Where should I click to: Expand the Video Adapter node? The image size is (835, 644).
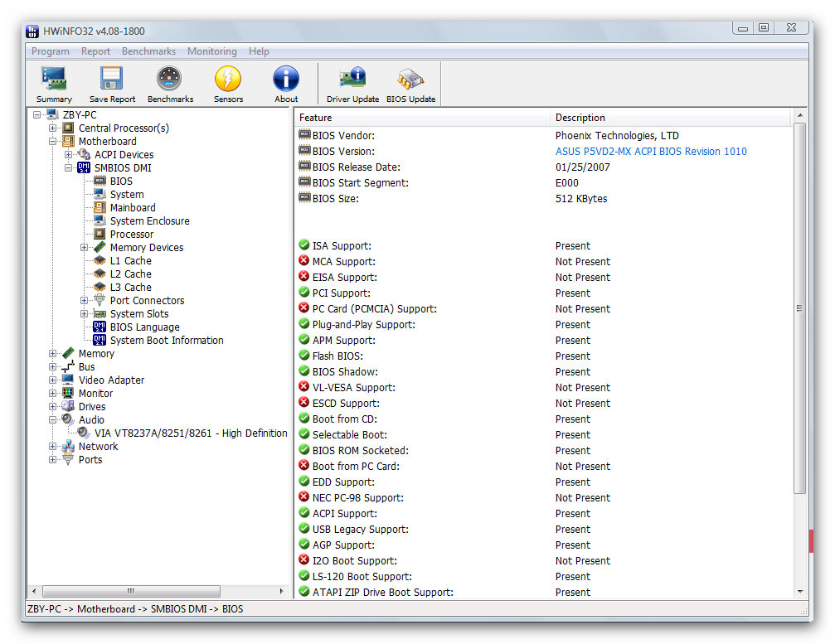coord(53,380)
